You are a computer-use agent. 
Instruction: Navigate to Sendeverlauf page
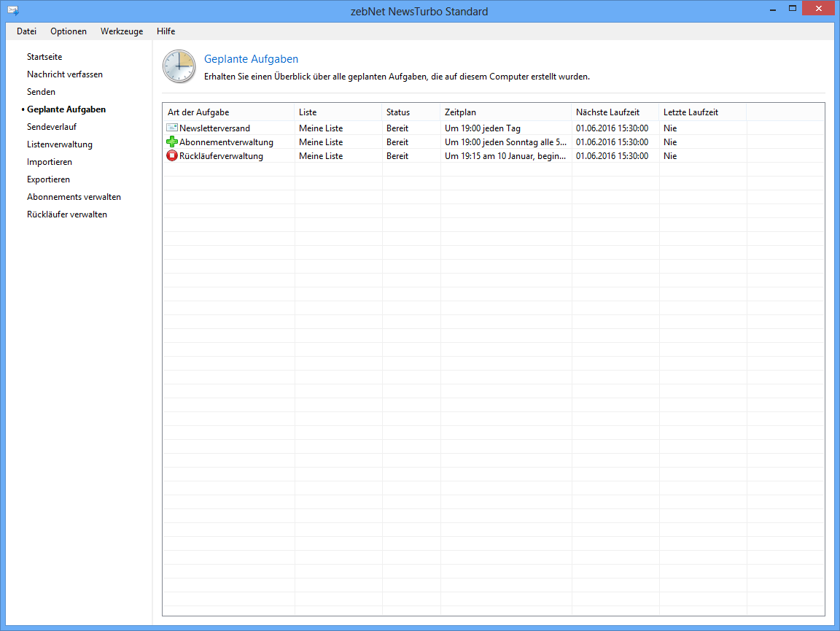(x=52, y=127)
